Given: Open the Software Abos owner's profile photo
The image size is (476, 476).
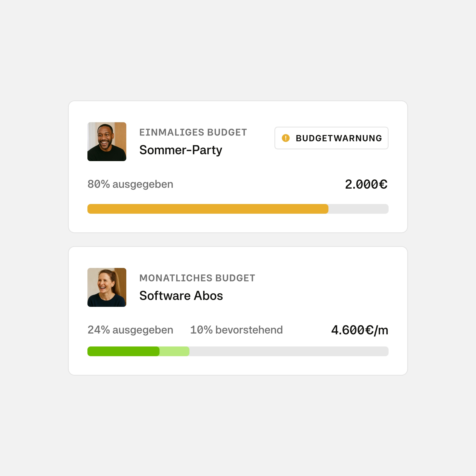Looking at the screenshot, I should coord(107,287).
